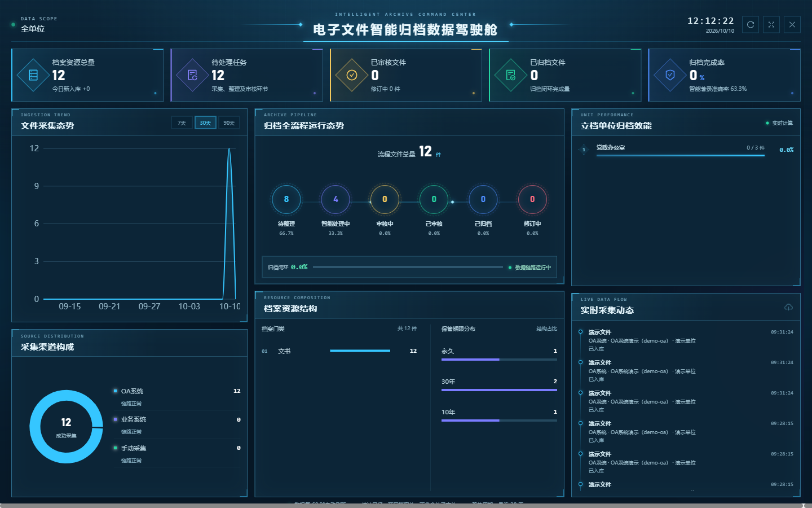Click the 数据链路运行中 status indicator

pyautogui.click(x=529, y=268)
